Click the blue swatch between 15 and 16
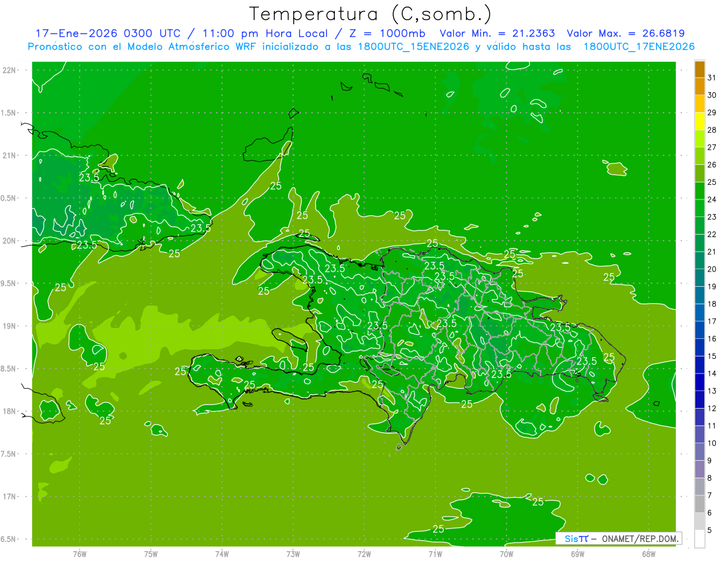The width and height of the screenshot is (728, 562). [699, 347]
